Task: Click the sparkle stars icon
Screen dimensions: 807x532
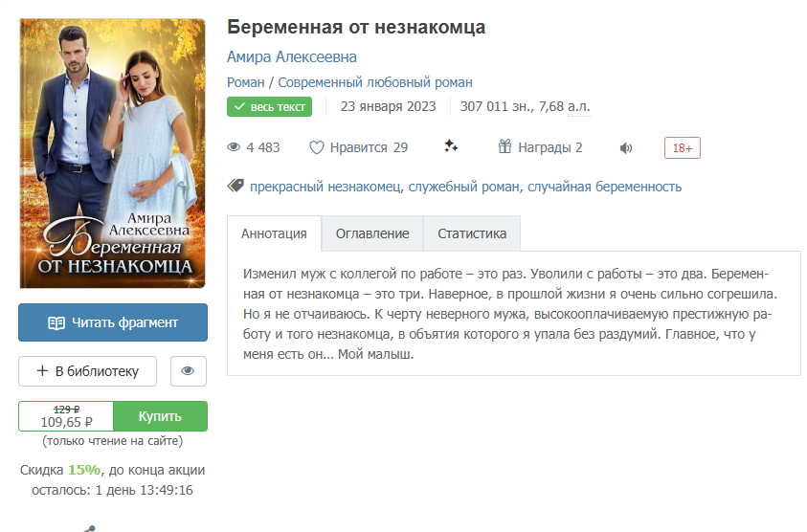Action: pos(451,146)
